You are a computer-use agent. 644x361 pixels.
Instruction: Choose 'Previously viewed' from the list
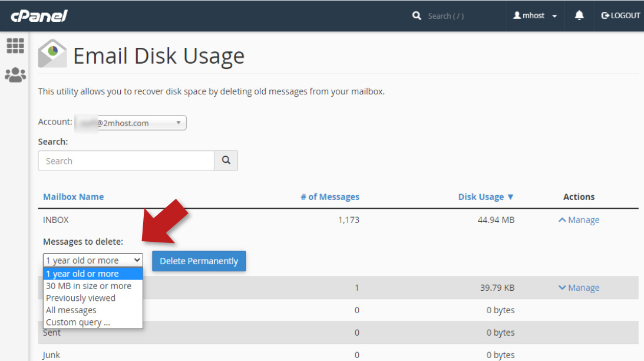81,298
